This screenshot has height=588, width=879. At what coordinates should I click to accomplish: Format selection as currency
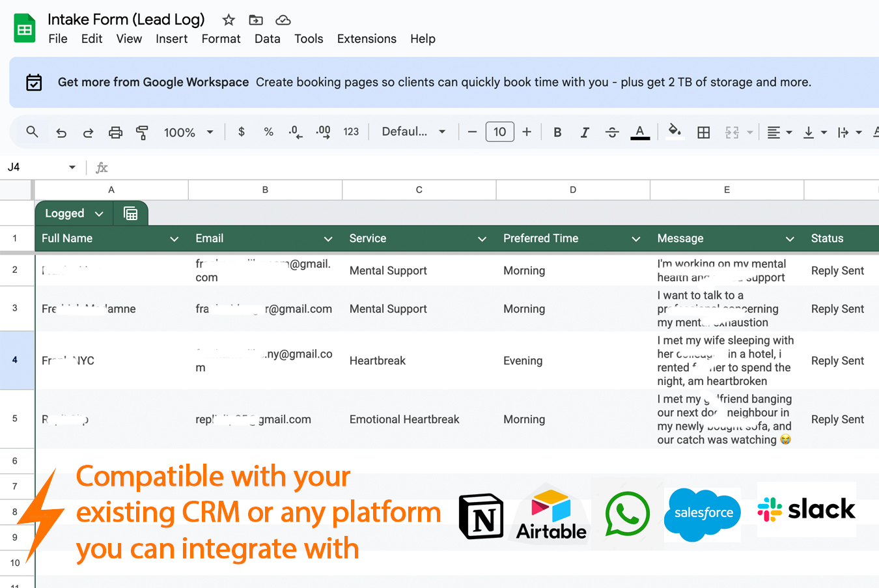[x=242, y=132]
